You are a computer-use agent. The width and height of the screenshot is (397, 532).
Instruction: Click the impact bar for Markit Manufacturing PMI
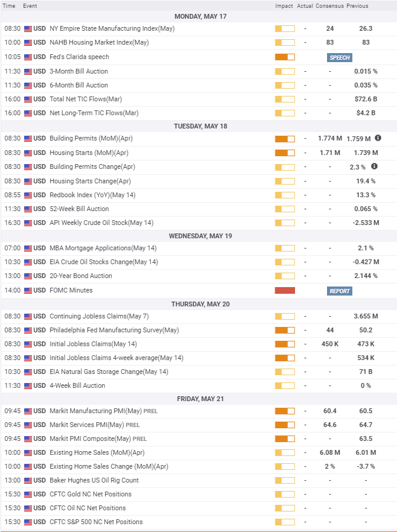pyautogui.click(x=285, y=411)
